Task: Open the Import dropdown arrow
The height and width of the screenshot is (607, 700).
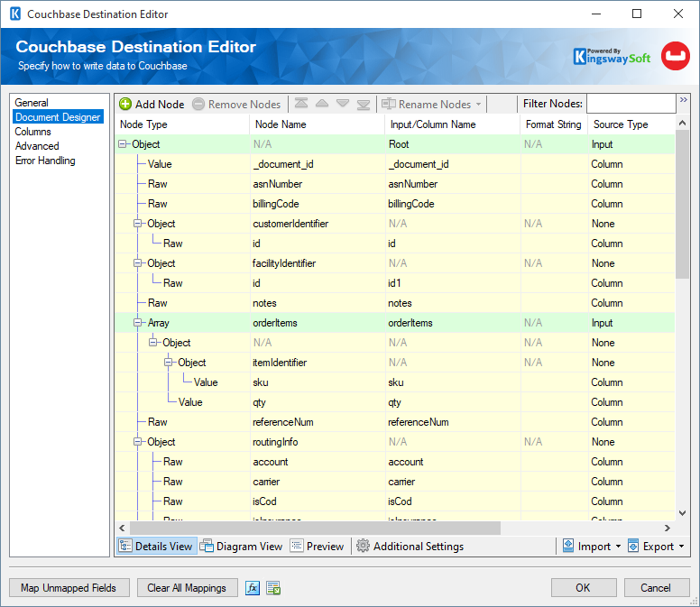Action: click(x=618, y=547)
